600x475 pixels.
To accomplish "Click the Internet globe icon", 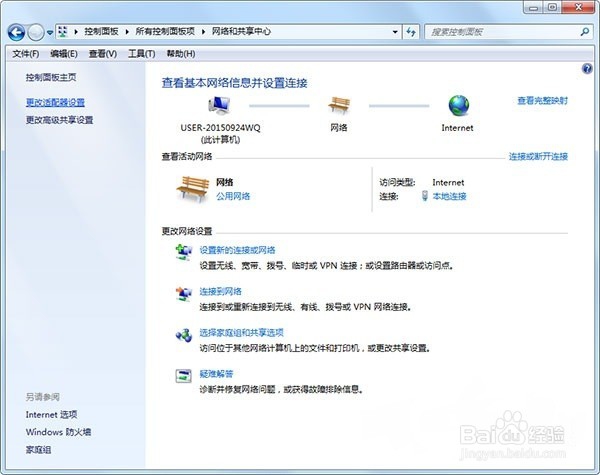I will (458, 105).
